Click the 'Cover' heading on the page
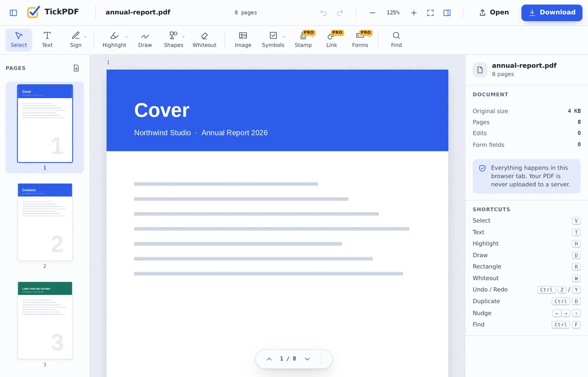The width and height of the screenshot is (588, 377). click(162, 110)
